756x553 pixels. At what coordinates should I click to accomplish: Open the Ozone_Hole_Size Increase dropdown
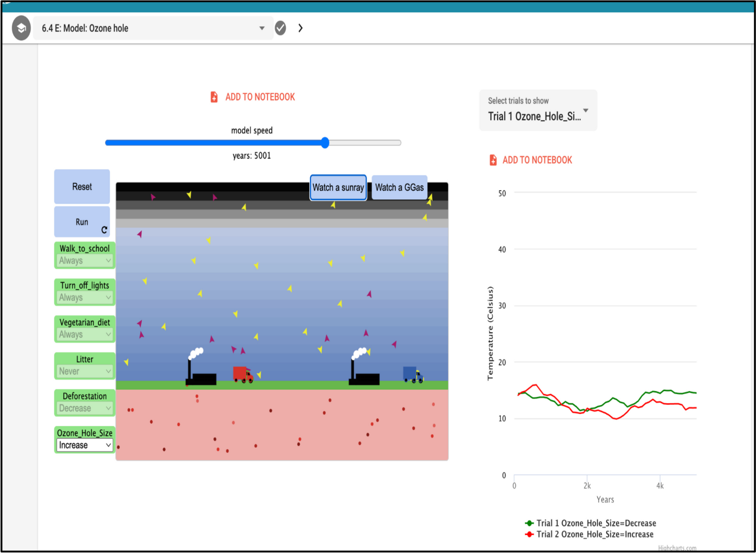click(x=85, y=445)
